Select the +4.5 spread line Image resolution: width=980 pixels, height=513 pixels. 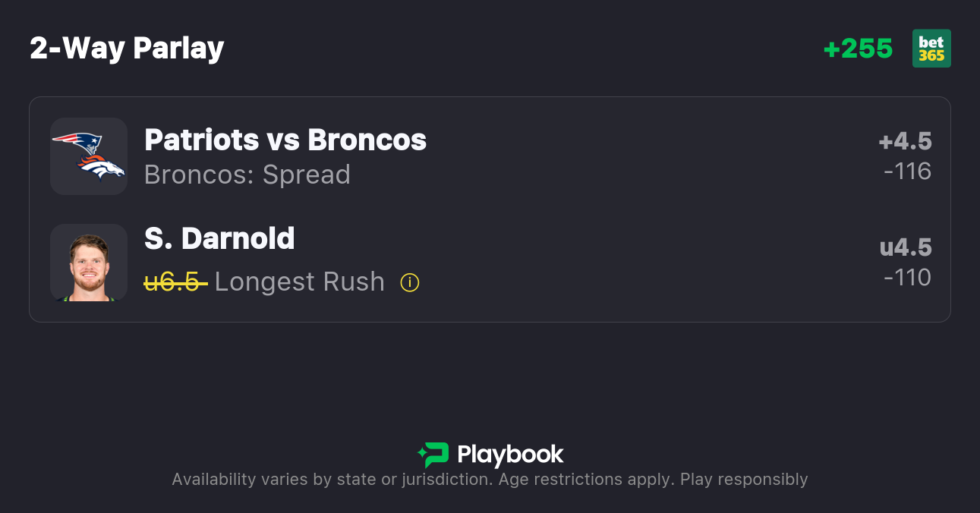pos(905,141)
